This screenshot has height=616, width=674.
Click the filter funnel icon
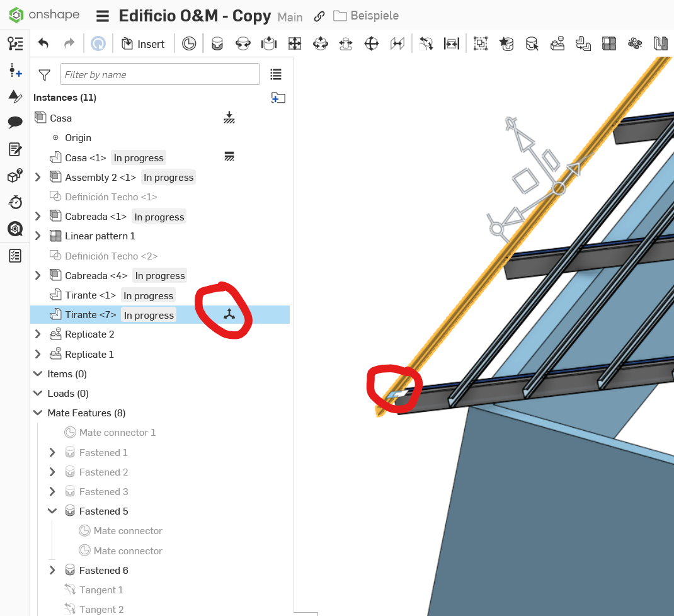44,75
